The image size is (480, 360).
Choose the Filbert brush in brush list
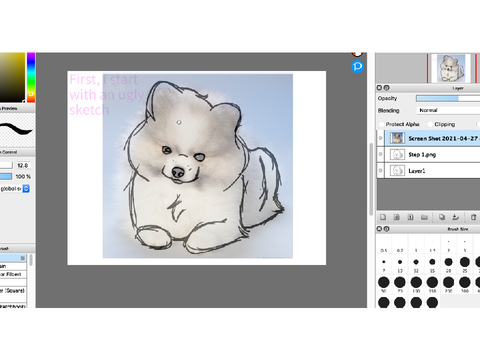[x=13, y=274]
